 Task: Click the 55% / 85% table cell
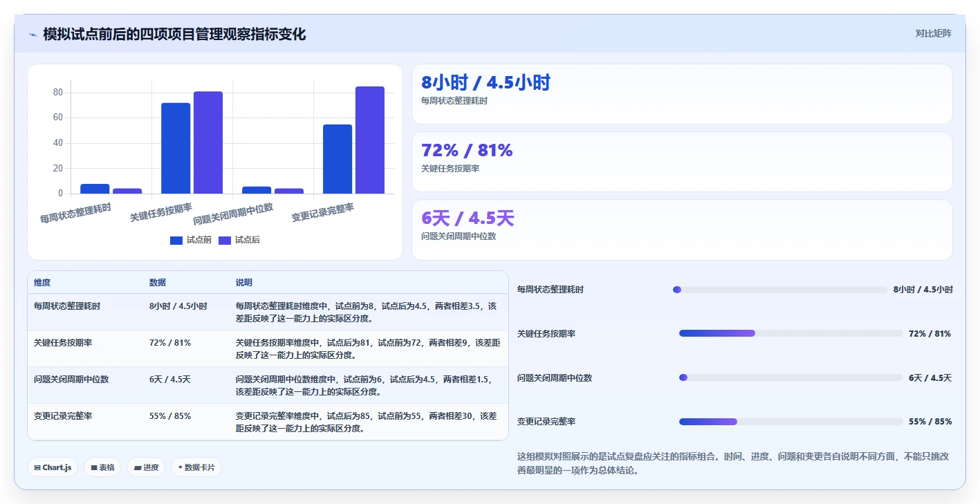pyautogui.click(x=170, y=416)
